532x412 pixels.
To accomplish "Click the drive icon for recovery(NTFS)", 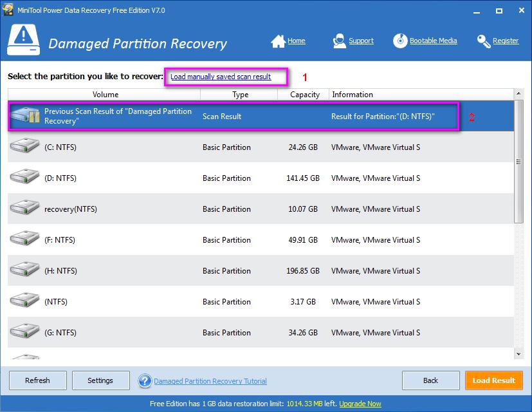I will click(x=24, y=208).
